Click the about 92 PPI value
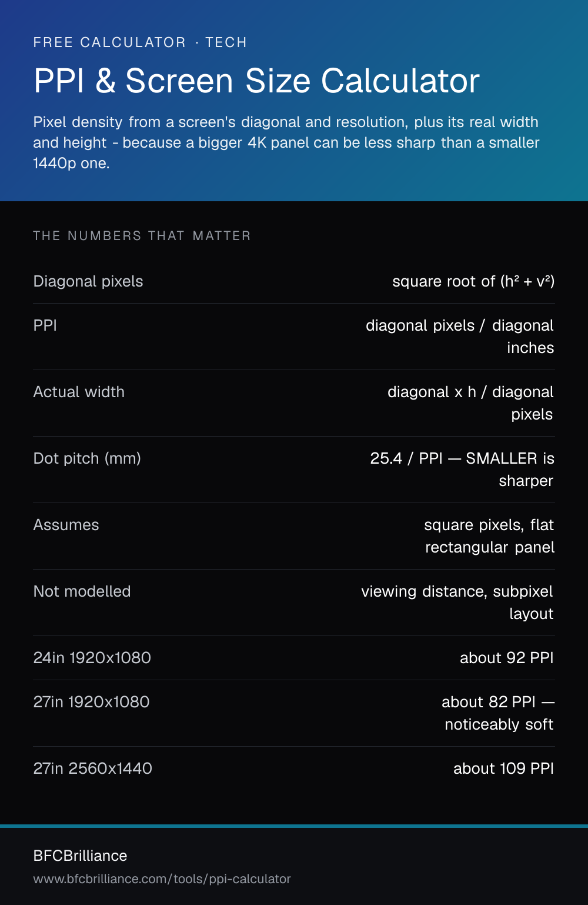 (x=507, y=658)
